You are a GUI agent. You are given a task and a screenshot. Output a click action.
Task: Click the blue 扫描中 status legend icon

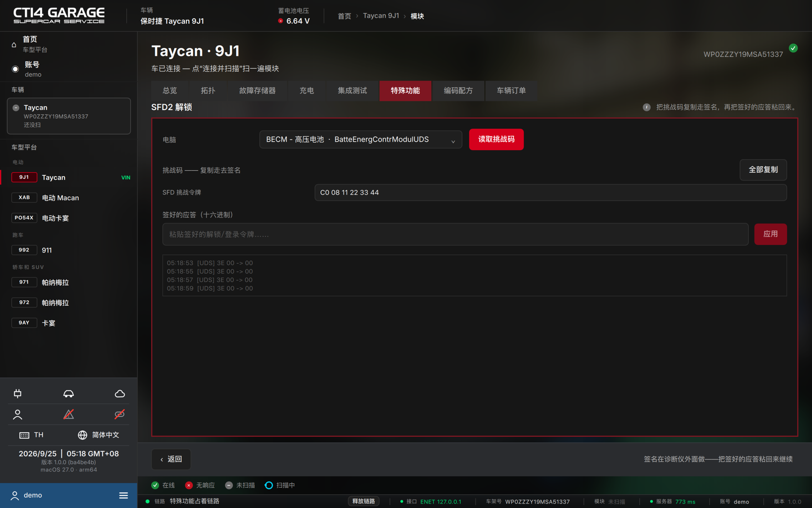pos(269,485)
